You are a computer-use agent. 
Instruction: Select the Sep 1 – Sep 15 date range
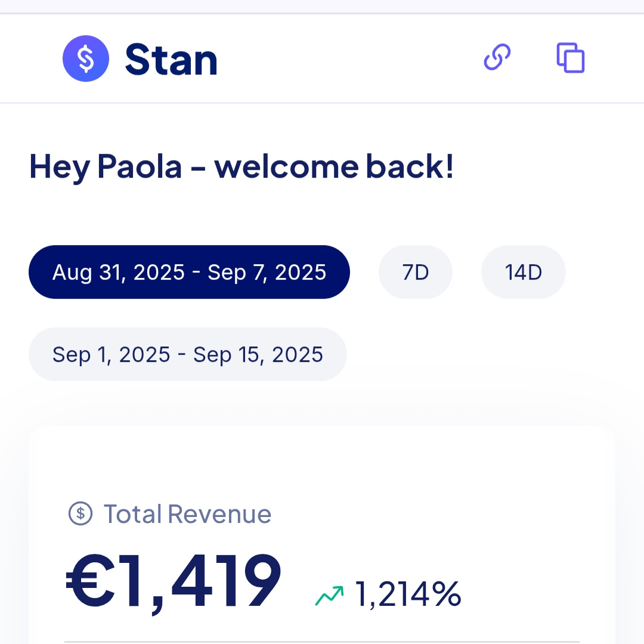187,354
